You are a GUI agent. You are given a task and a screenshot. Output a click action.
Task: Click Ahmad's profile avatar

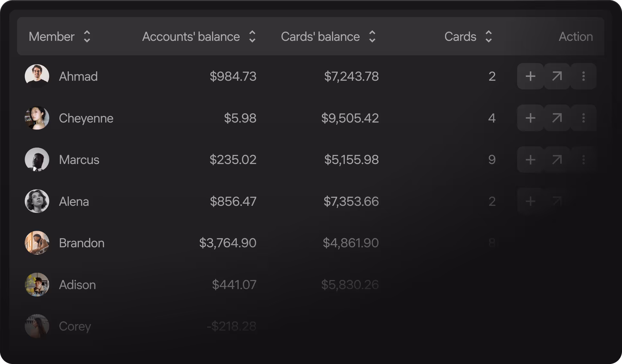point(37,76)
